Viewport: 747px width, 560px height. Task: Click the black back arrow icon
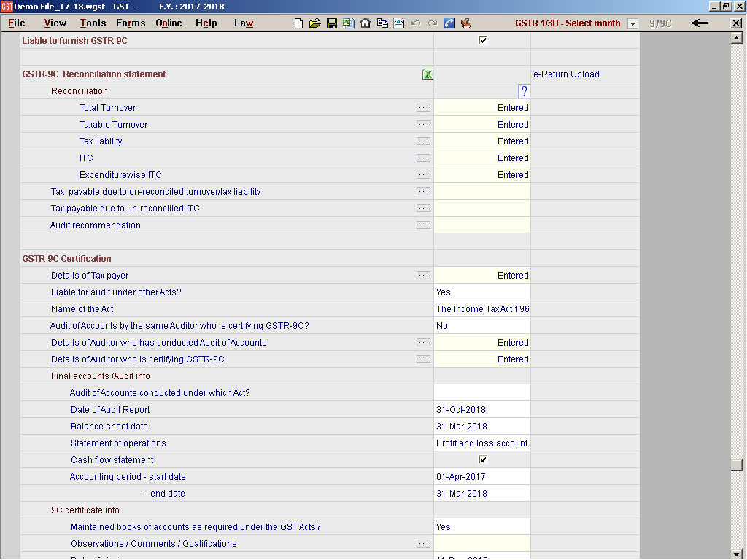tap(700, 23)
